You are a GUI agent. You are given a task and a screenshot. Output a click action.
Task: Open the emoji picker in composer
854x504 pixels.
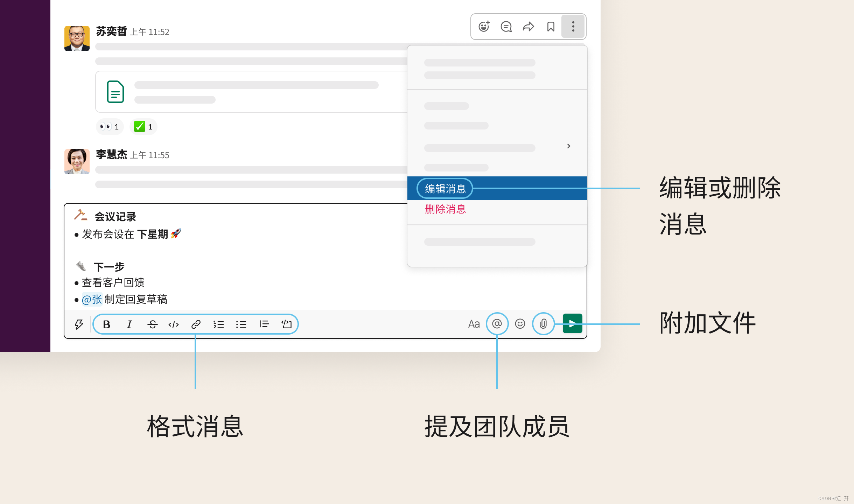tap(520, 324)
